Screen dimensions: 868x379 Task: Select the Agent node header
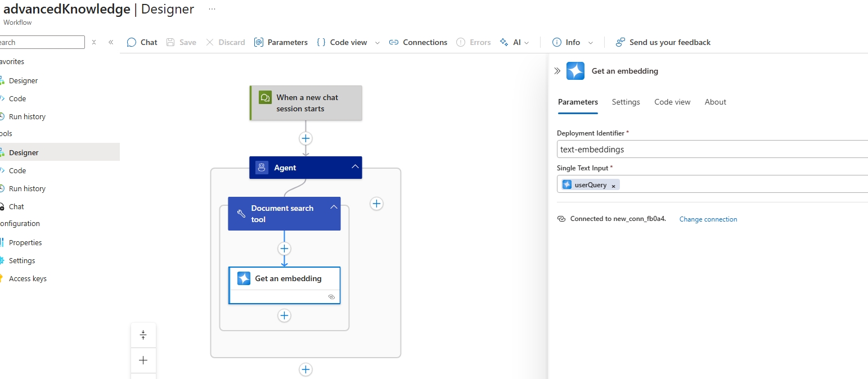tap(305, 168)
